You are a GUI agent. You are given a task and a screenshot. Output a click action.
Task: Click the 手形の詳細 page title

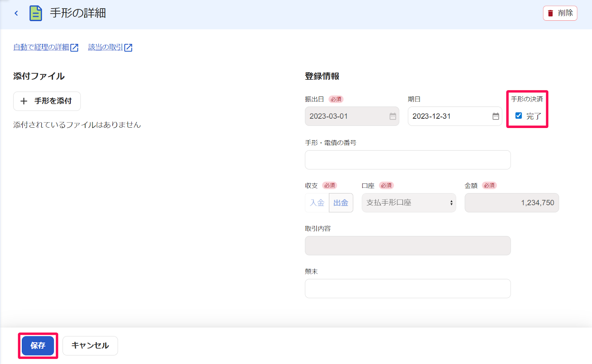[x=78, y=13]
